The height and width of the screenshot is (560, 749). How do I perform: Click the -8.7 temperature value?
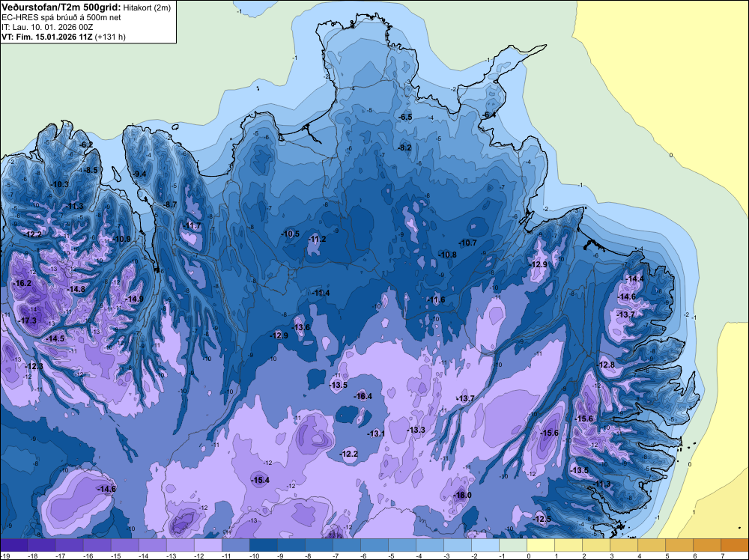point(169,204)
